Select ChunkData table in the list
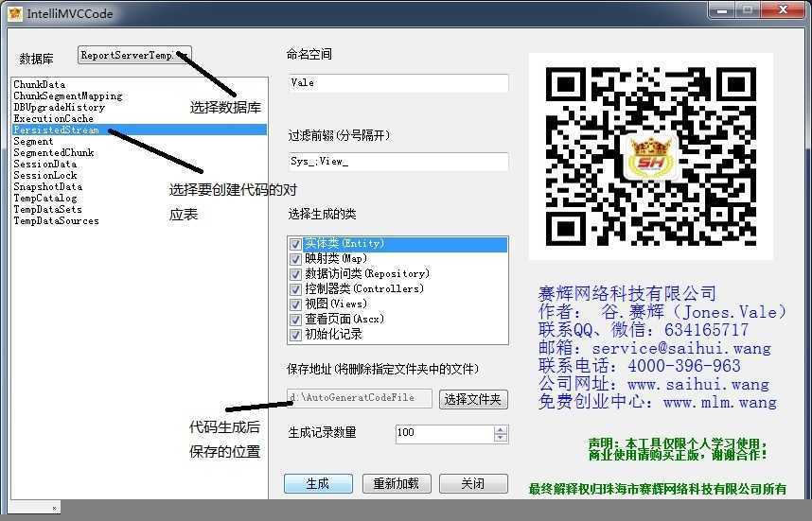Image resolution: width=812 pixels, height=521 pixels. [40, 84]
